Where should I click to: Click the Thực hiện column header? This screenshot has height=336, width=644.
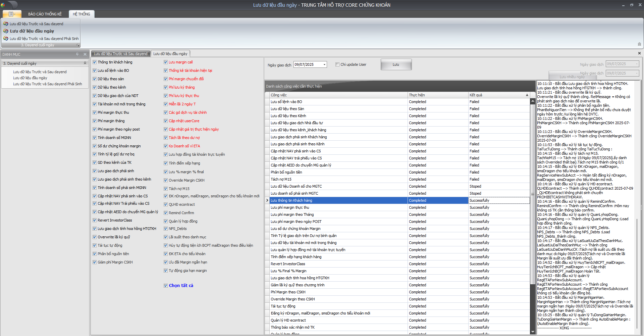click(x=438, y=95)
